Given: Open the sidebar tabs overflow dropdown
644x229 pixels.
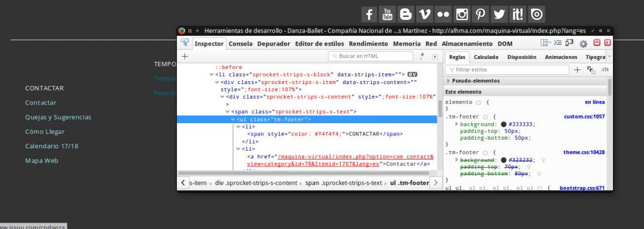Looking at the screenshot, I should click(609, 57).
